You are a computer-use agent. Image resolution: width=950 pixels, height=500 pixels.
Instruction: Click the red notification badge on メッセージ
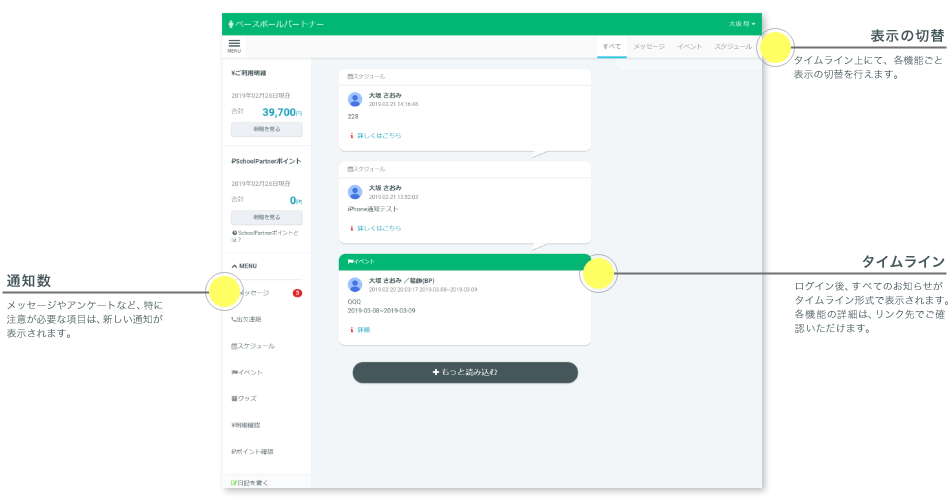coord(297,293)
